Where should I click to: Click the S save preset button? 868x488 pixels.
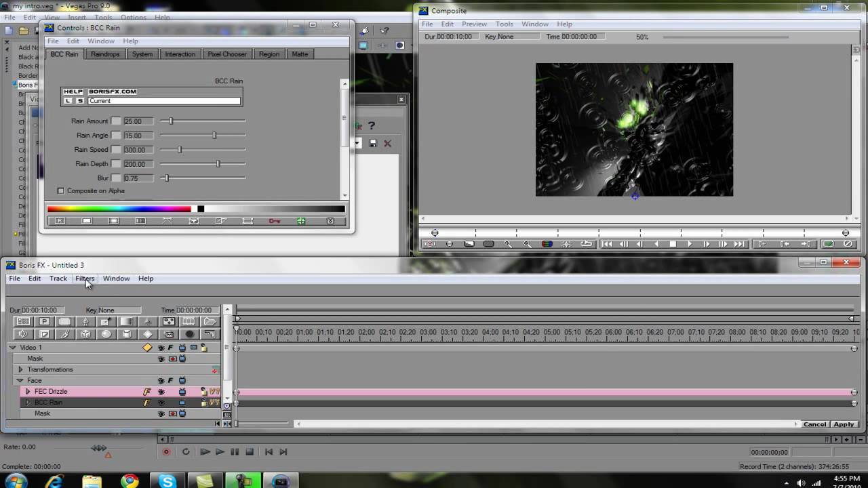[80, 101]
